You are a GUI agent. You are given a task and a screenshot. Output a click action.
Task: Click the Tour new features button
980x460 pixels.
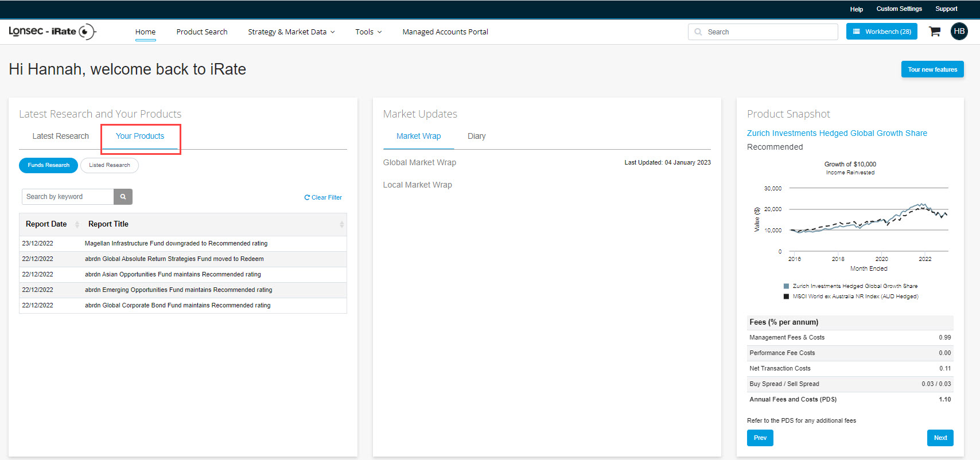[x=932, y=69]
